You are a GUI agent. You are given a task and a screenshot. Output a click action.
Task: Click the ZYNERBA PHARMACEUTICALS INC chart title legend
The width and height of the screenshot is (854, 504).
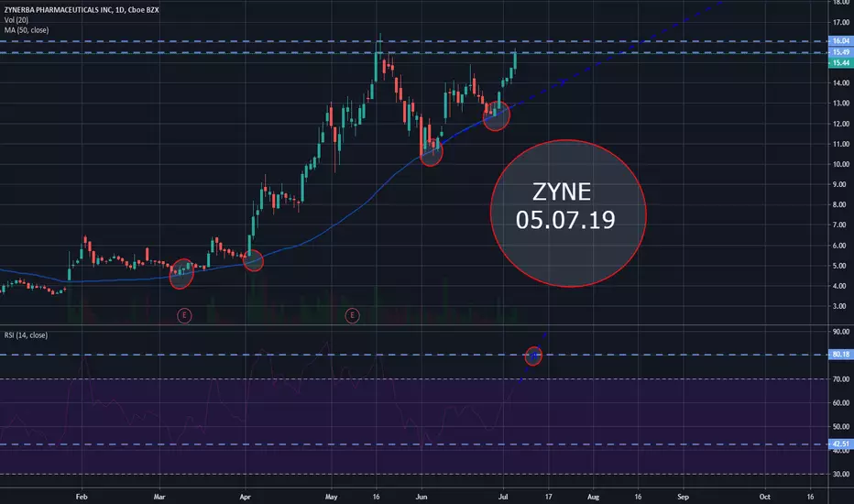(x=82, y=10)
